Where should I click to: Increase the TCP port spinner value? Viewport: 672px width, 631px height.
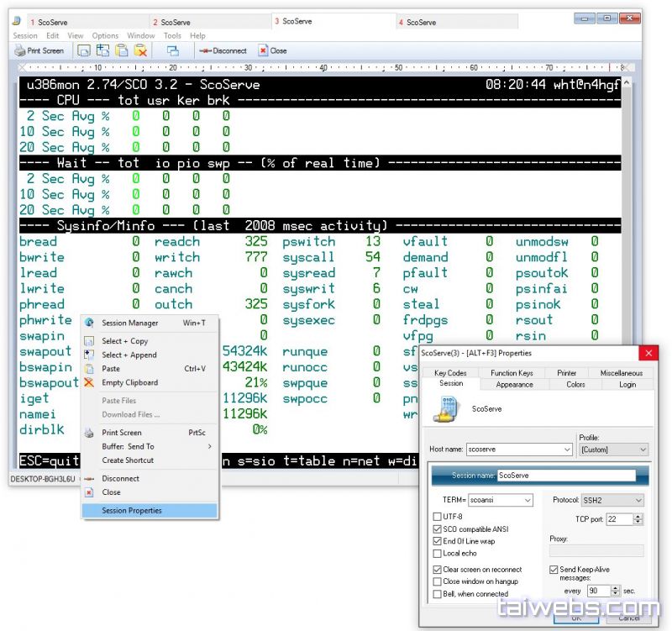638,517
